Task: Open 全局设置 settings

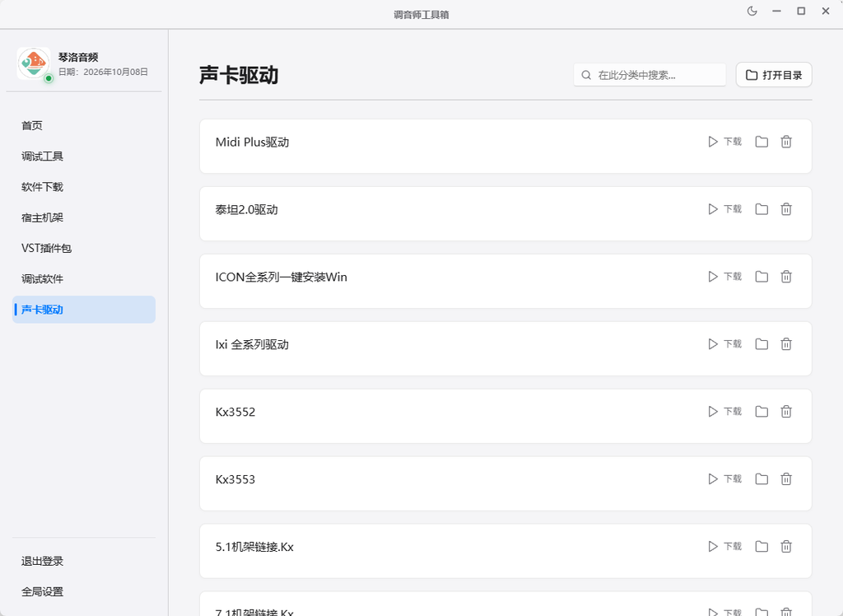Action: pos(84,592)
